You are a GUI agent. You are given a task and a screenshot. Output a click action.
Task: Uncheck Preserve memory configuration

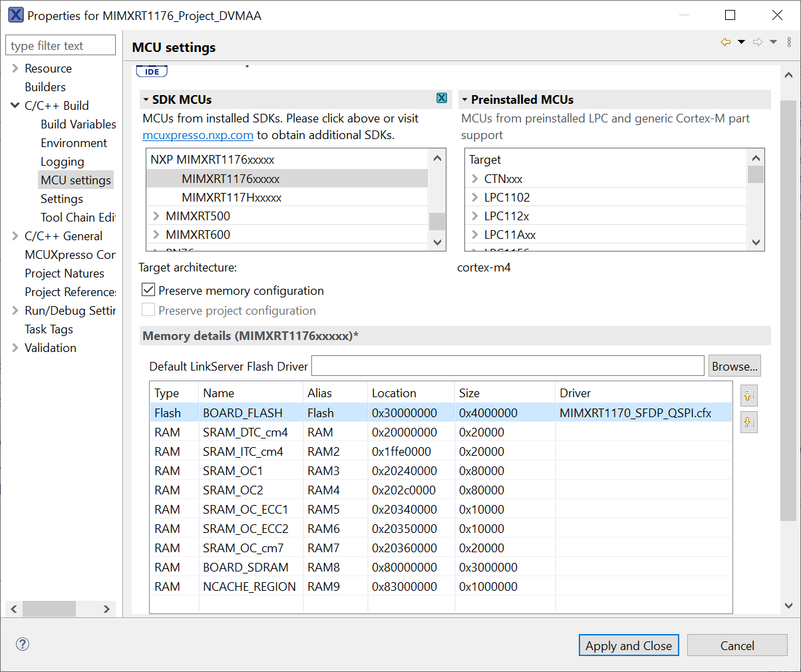coord(148,289)
